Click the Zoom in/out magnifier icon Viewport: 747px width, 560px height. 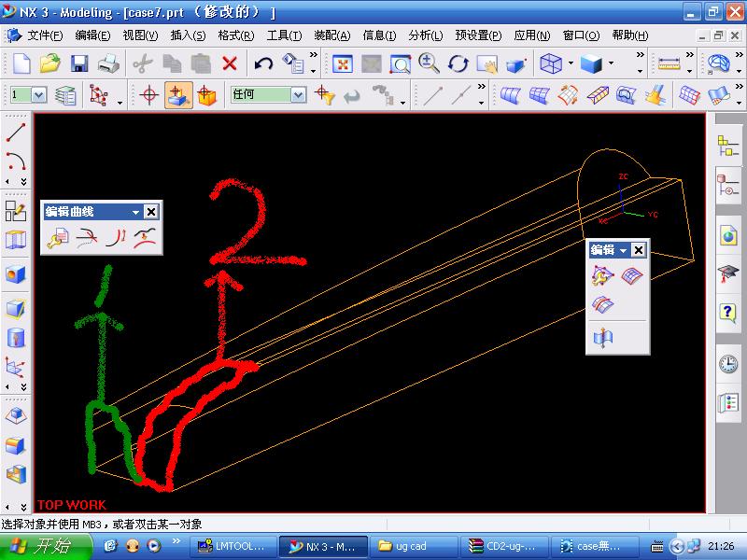point(429,63)
